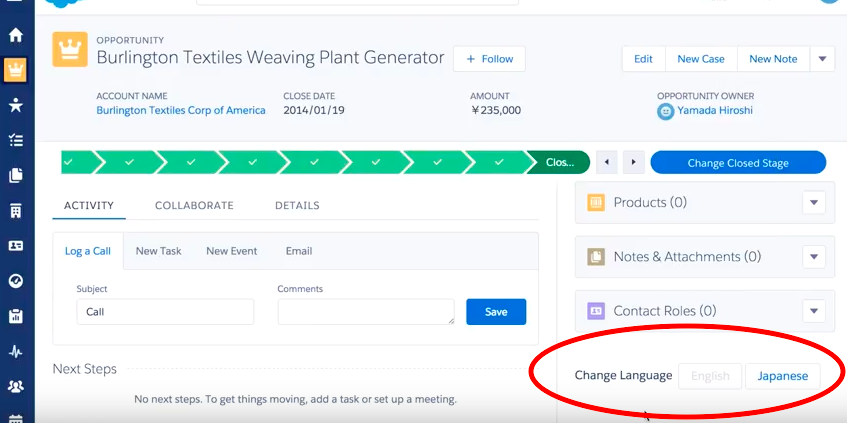
Task: Open Files icon in sidebar
Action: pos(16,175)
